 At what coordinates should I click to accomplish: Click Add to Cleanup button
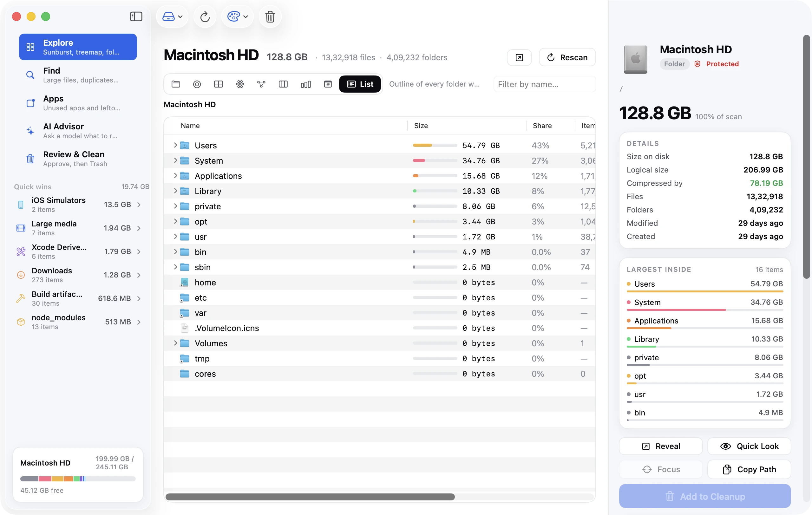click(705, 496)
